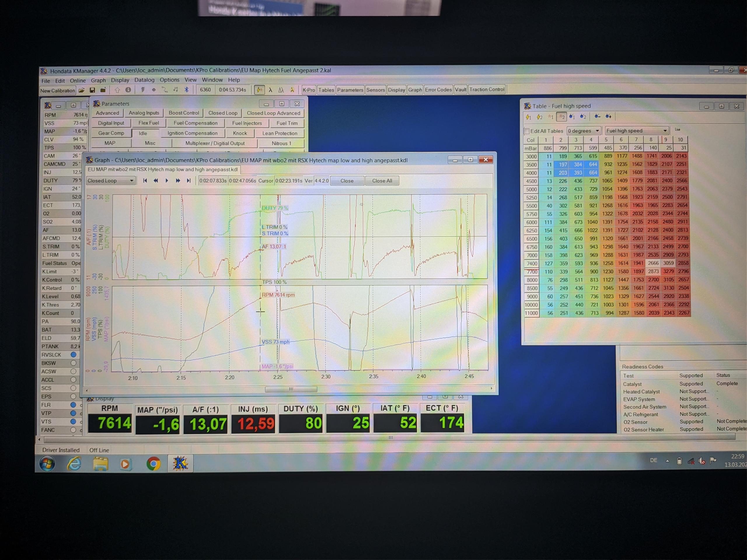Enable the Edit All Tables checkbox
747x560 pixels.
pos(526,131)
